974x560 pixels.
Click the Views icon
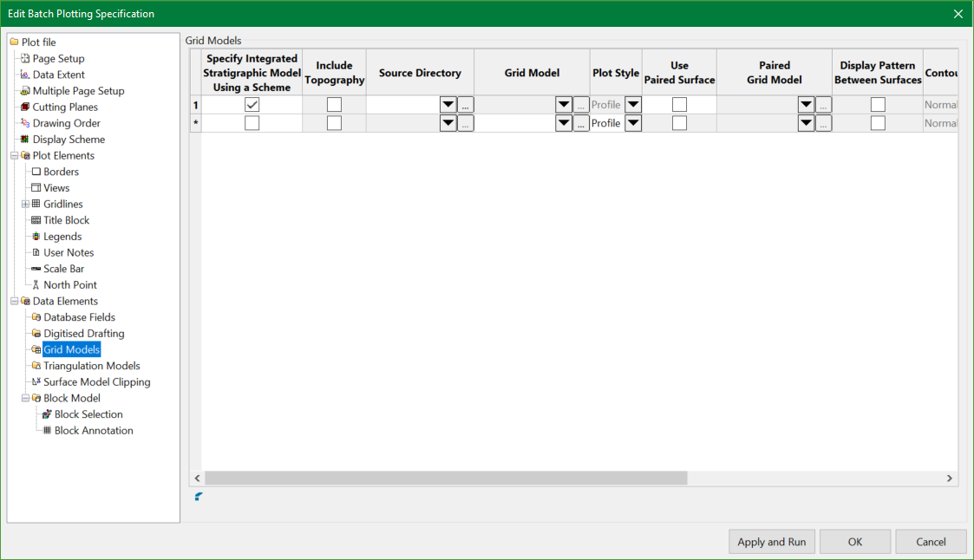point(36,187)
